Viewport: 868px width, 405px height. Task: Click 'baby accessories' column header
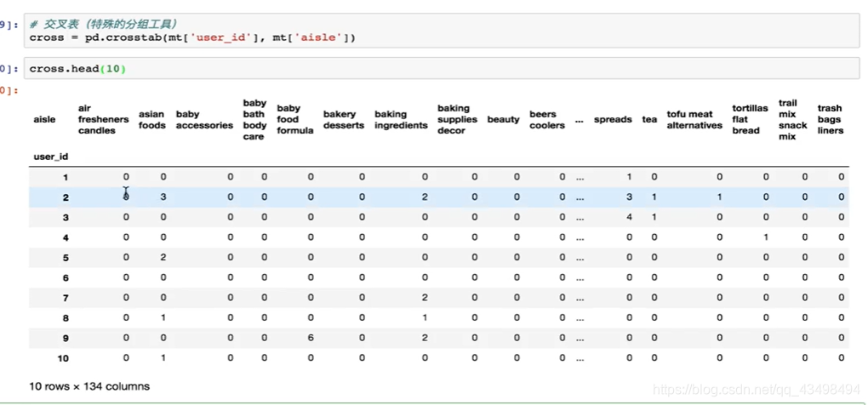(x=204, y=119)
